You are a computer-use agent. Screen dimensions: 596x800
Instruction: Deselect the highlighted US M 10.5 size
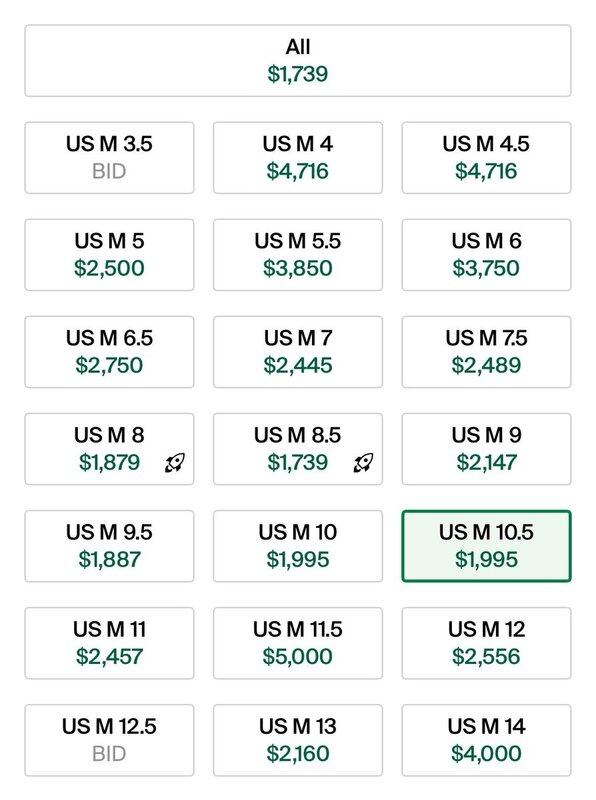click(x=486, y=546)
